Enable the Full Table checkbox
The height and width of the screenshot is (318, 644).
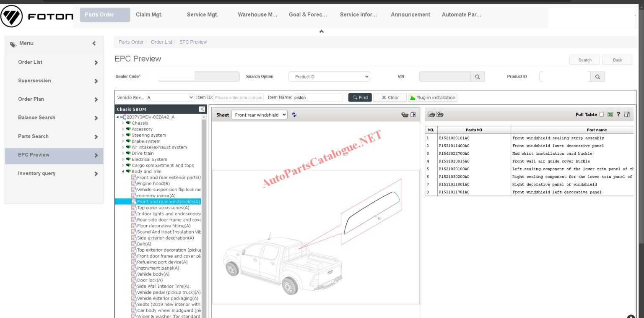pyautogui.click(x=602, y=114)
